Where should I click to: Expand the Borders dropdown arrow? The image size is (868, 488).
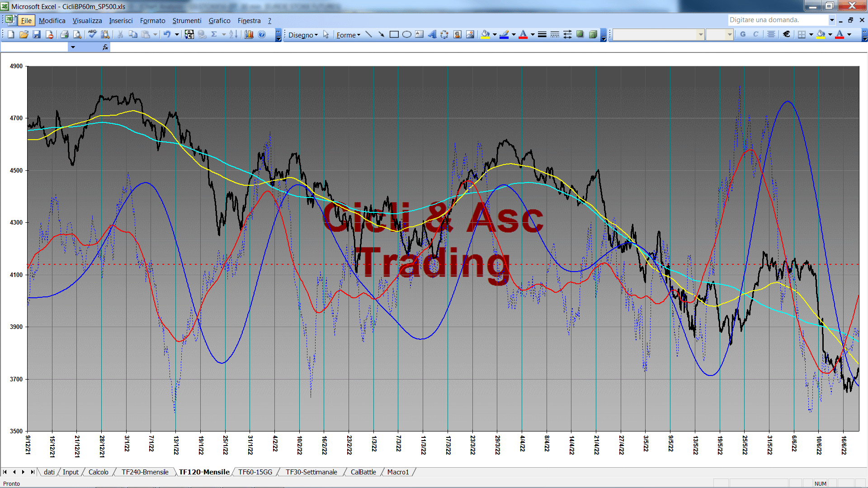coord(811,34)
